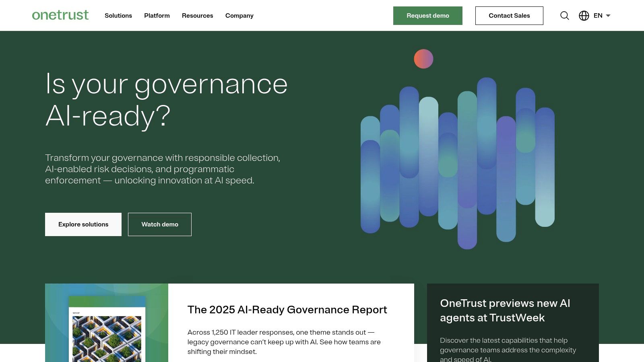The image size is (644, 362).
Task: Click the orange gradient circle graphic
Action: 423,59
